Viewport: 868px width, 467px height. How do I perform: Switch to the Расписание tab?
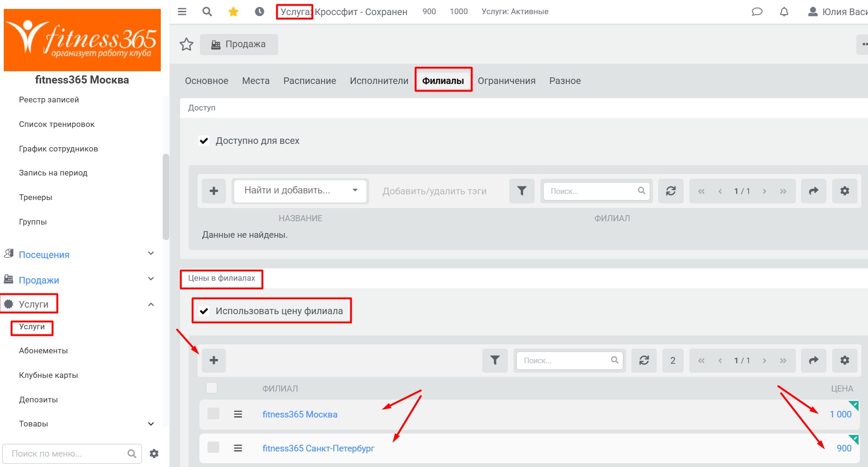click(310, 81)
